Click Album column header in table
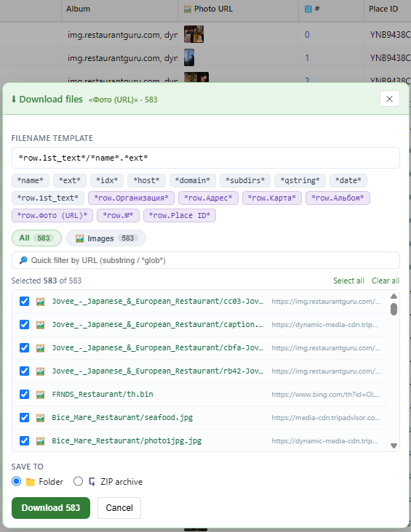 point(78,9)
